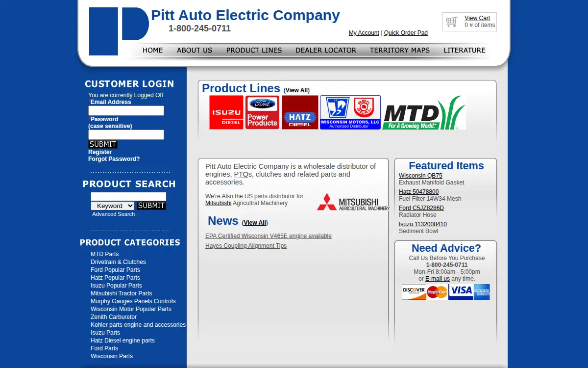588x368 pixels.
Task: Click the Featured Items heading
Action: point(446,166)
